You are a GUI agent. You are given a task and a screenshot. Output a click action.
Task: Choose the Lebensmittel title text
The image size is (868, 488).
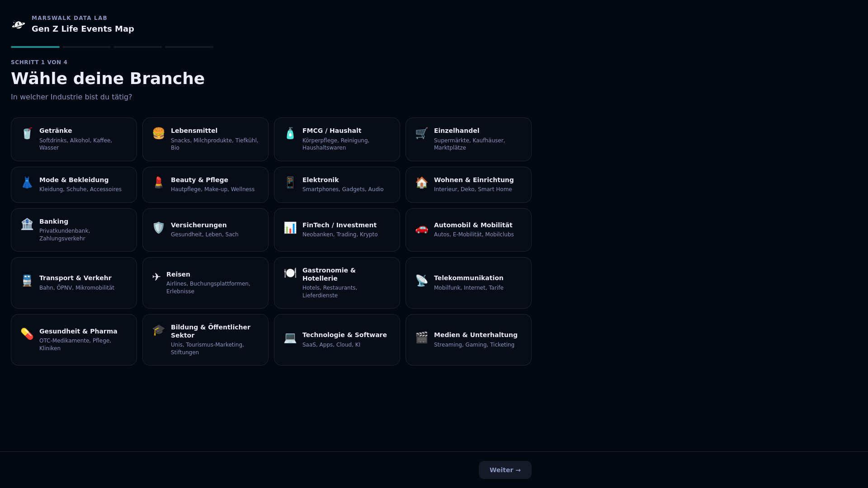pos(194,131)
